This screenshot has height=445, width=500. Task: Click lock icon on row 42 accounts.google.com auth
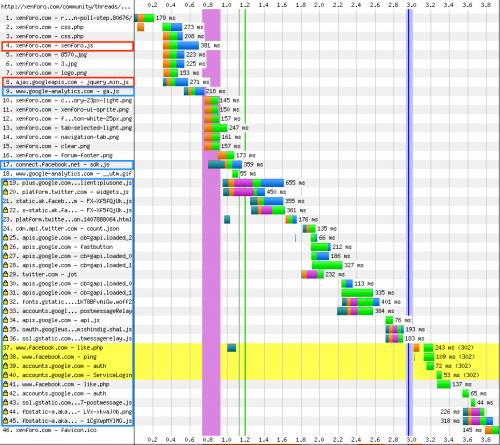5,394
